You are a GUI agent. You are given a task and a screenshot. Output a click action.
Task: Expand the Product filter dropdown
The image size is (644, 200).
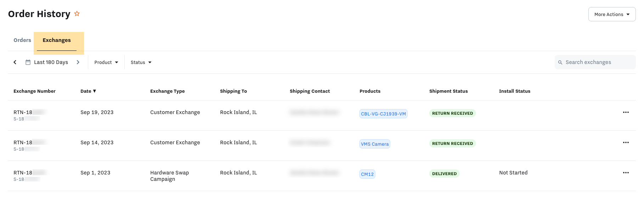(106, 63)
